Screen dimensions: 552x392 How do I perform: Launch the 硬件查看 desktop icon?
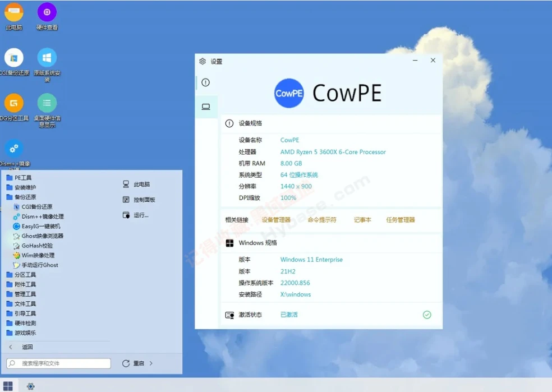(47, 12)
